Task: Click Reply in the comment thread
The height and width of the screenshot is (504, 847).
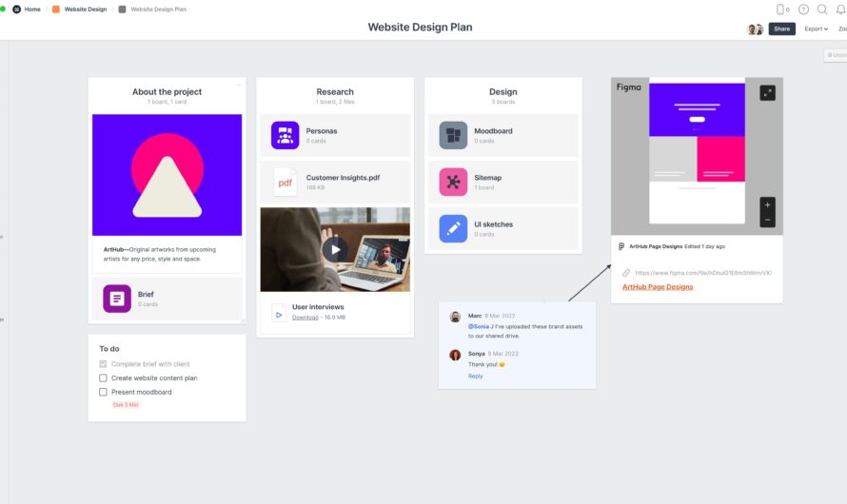Action: 475,377
